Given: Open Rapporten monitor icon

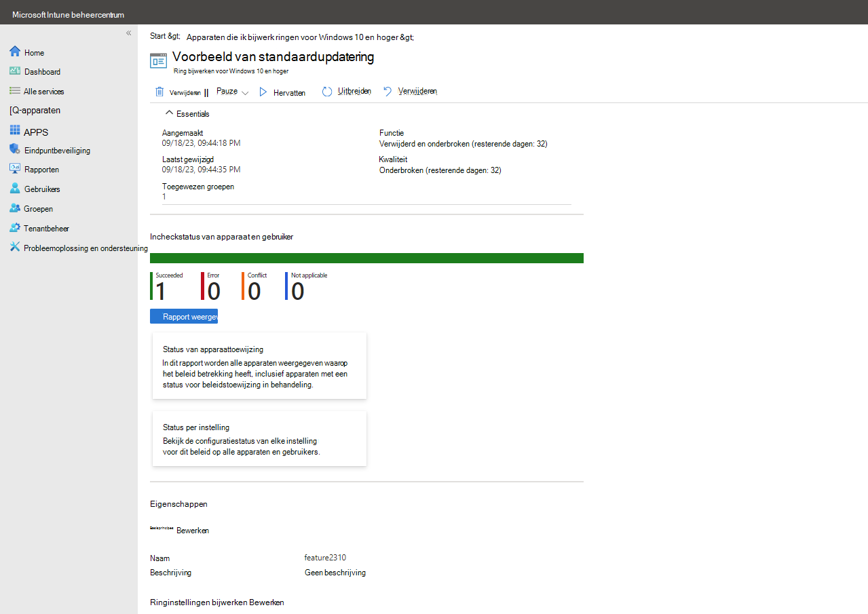Looking at the screenshot, I should [15, 169].
